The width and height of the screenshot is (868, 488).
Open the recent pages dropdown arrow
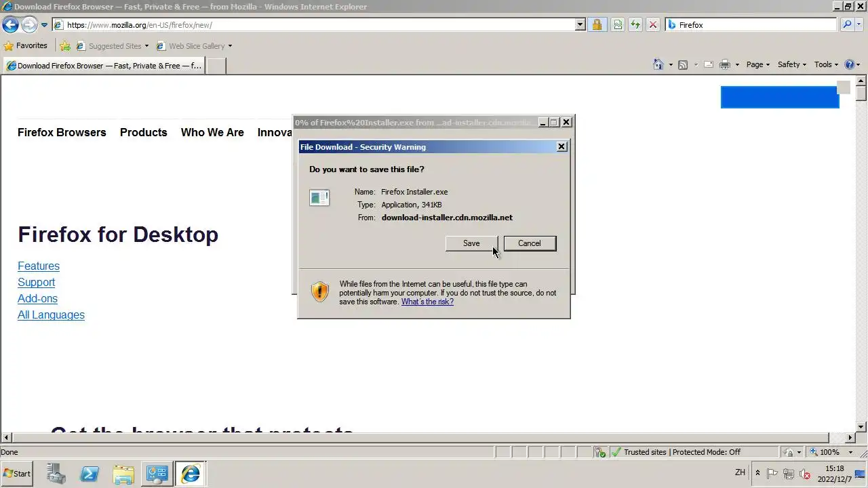44,25
